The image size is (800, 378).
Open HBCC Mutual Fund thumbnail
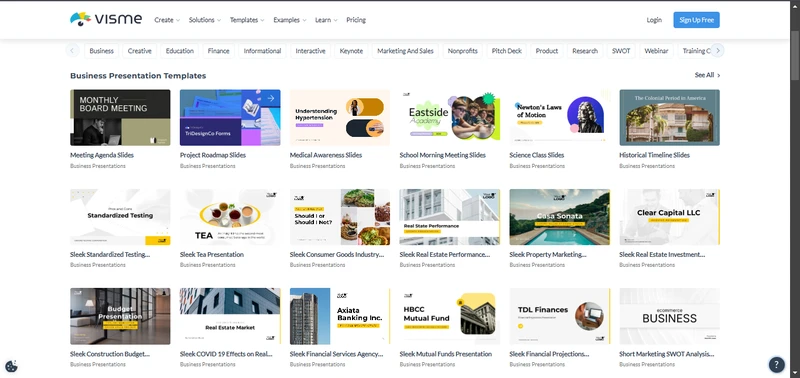pyautogui.click(x=450, y=316)
